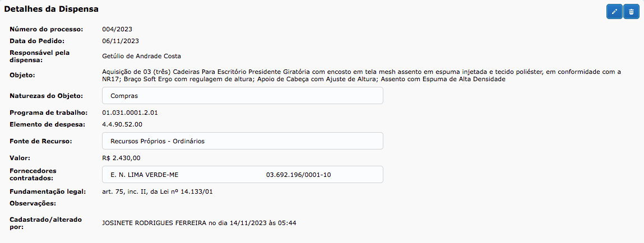644x243 pixels.
Task: Click the Naturezas do Objeto field showing Compras
Action: (243, 96)
